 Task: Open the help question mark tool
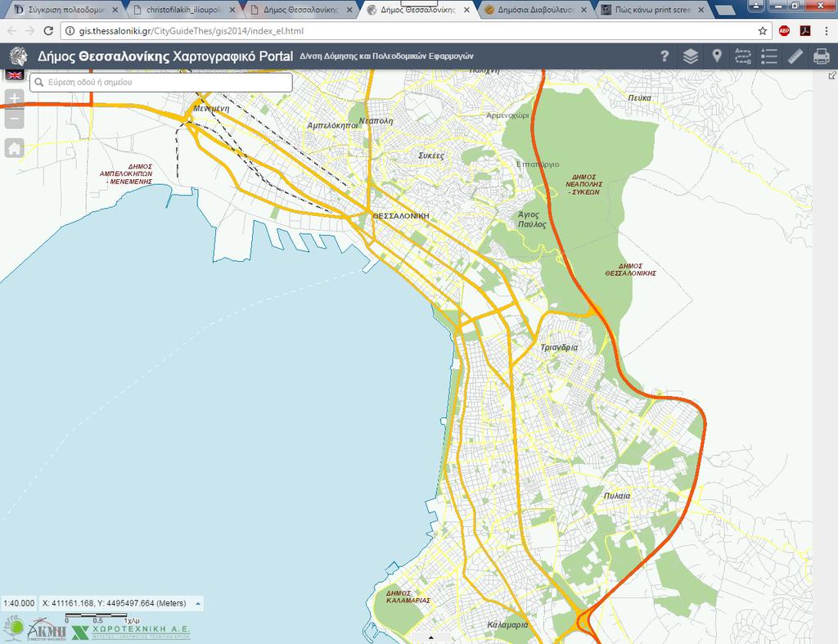(x=665, y=56)
